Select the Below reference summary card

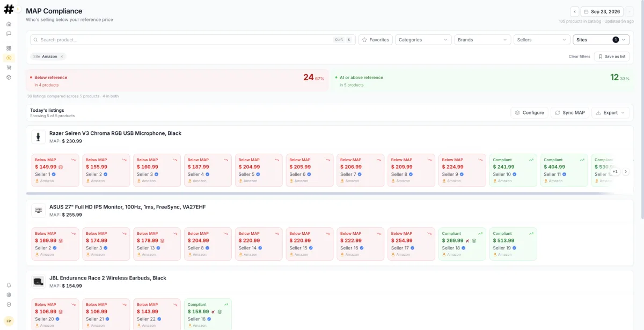click(x=177, y=81)
